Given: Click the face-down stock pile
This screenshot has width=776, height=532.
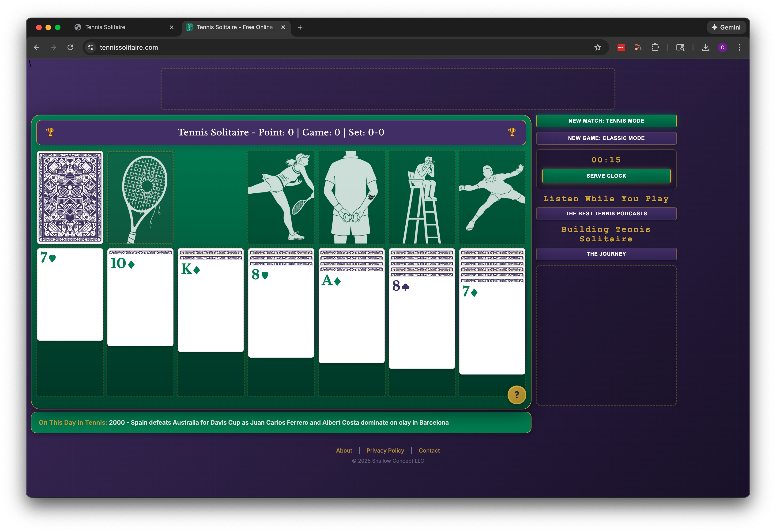Looking at the screenshot, I should [x=70, y=197].
